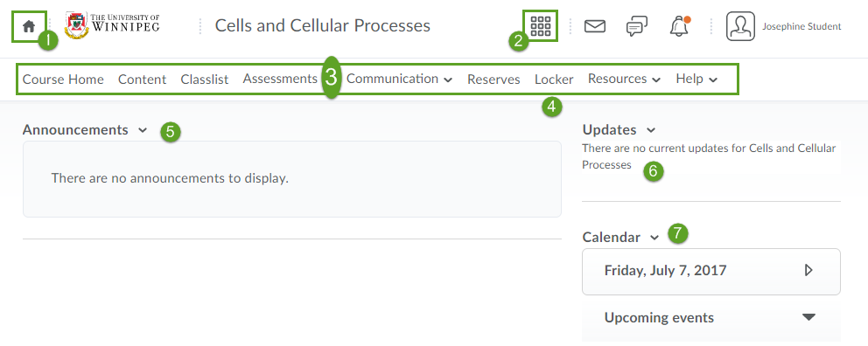
Task: Click the Josephine Student profile avatar
Action: (x=740, y=26)
